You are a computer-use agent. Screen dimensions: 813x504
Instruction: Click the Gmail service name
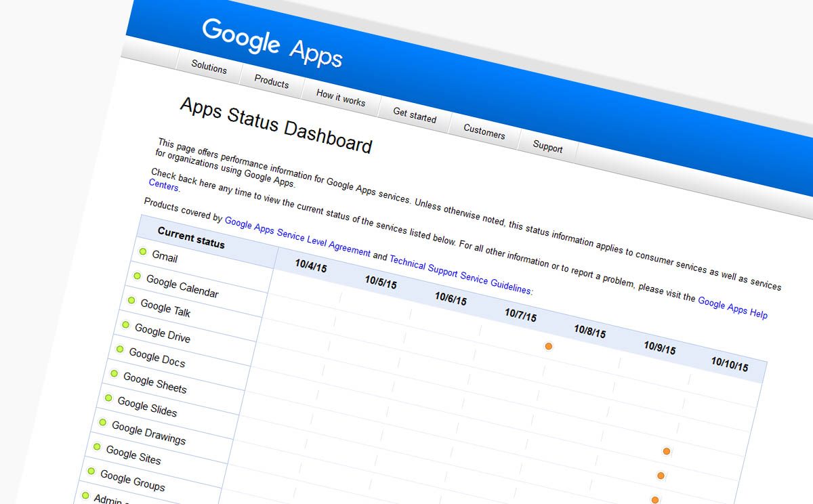[x=165, y=257]
